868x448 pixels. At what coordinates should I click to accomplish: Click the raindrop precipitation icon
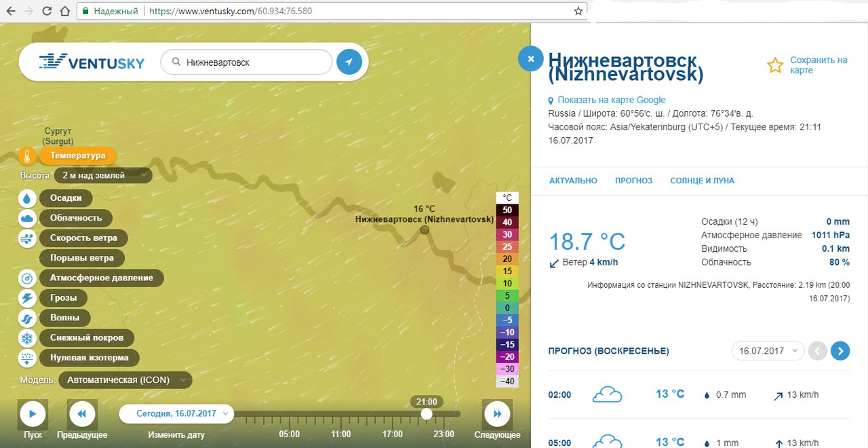pyautogui.click(x=27, y=198)
